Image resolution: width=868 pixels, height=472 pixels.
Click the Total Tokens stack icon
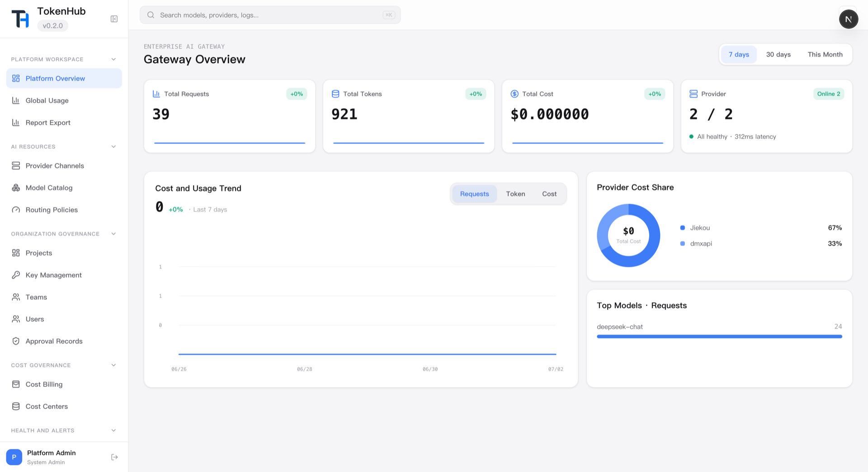(335, 94)
